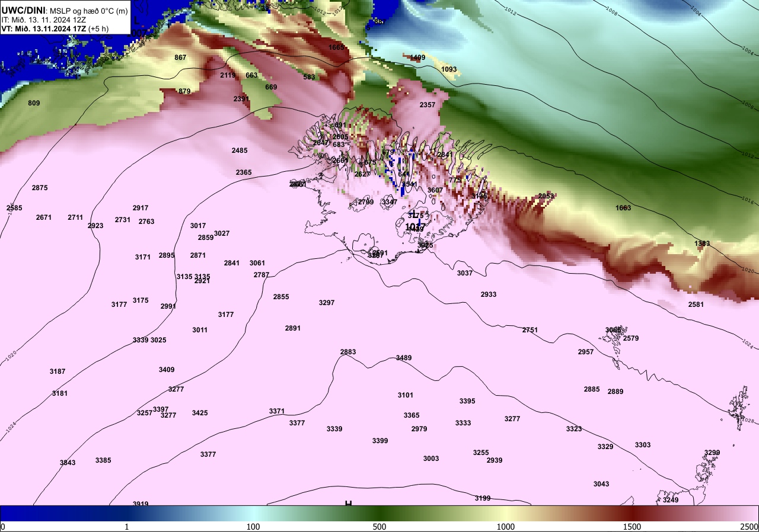Click the map value 2855

pos(281,297)
